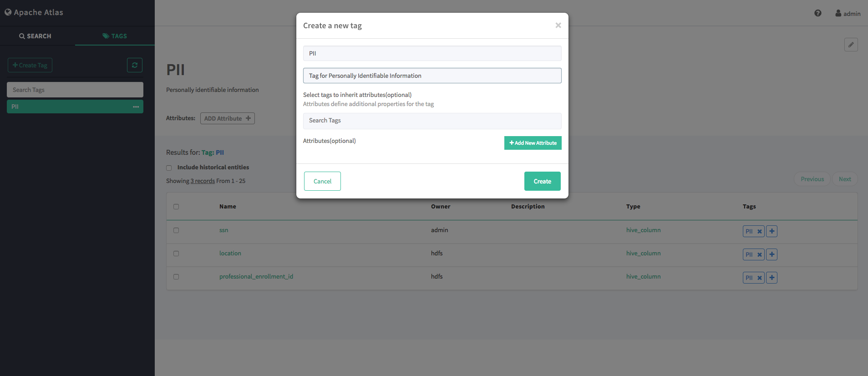Viewport: 868px width, 376px height.
Task: Refresh the tags list
Action: click(135, 65)
